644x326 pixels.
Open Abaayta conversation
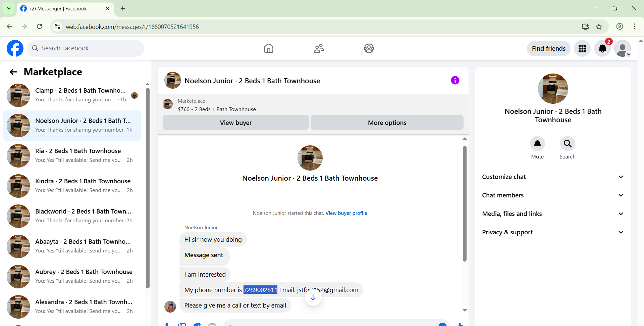pyautogui.click(x=72, y=246)
